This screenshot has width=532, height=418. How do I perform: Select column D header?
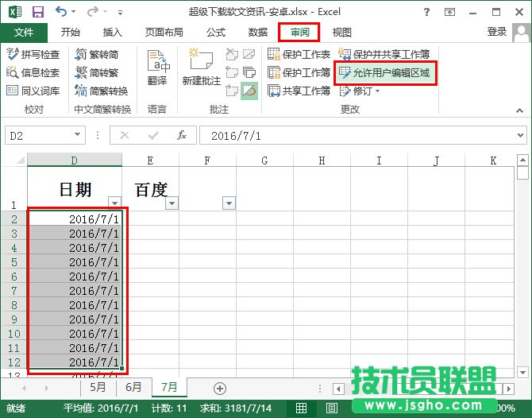coord(75,160)
